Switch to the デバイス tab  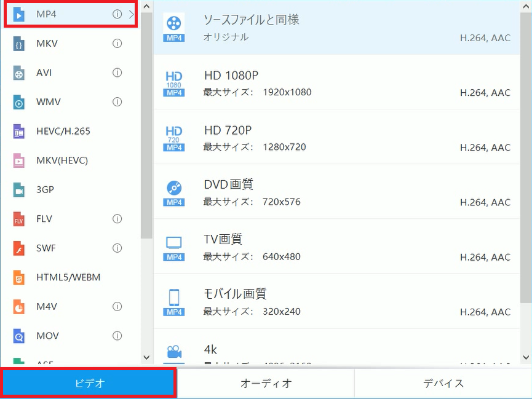click(443, 384)
